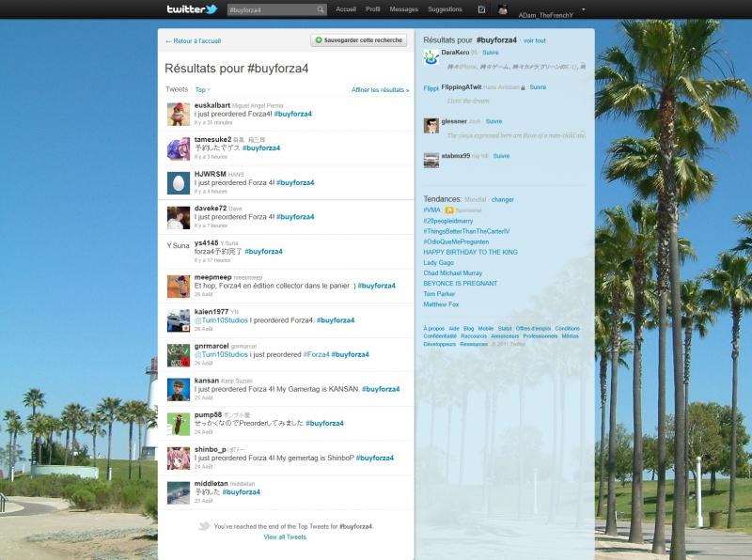Open Suggestions in the top menu
Image resolution: width=752 pixels, height=560 pixels.
tap(445, 9)
